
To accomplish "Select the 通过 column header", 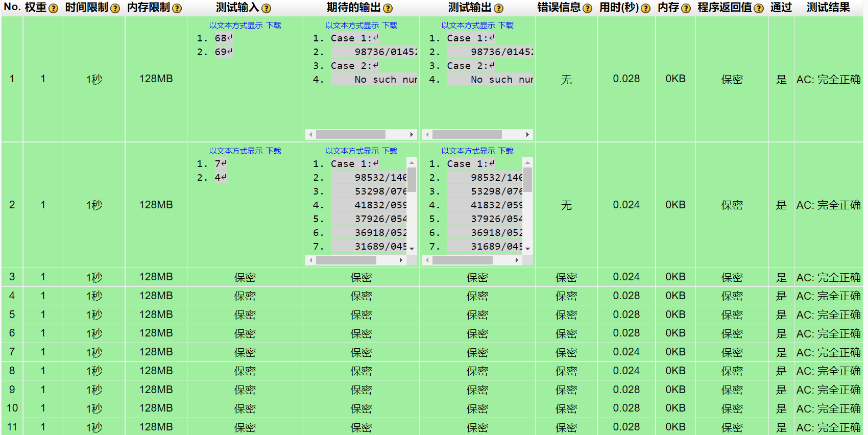I will 781,8.
